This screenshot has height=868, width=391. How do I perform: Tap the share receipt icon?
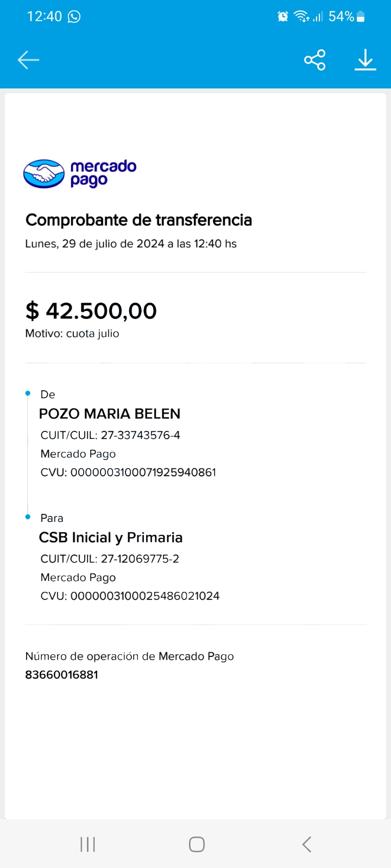pos(315,60)
